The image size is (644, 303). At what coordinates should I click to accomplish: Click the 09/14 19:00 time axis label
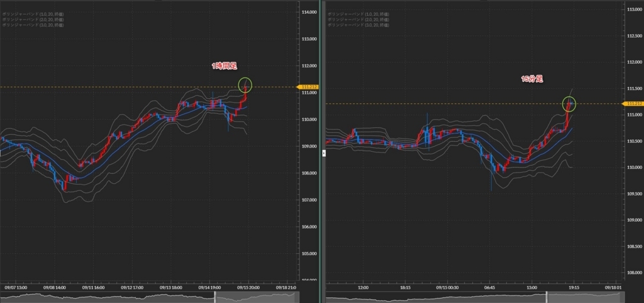click(x=209, y=287)
